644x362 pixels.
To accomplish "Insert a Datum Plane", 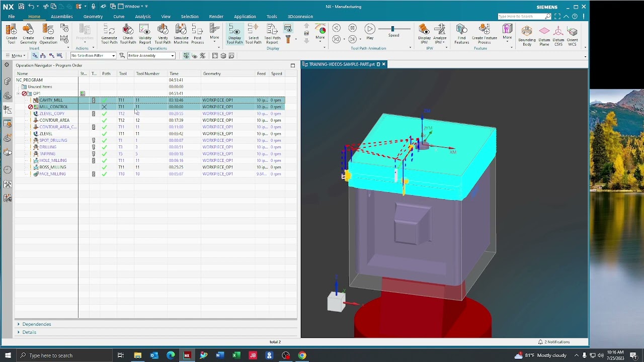I will [x=544, y=35].
